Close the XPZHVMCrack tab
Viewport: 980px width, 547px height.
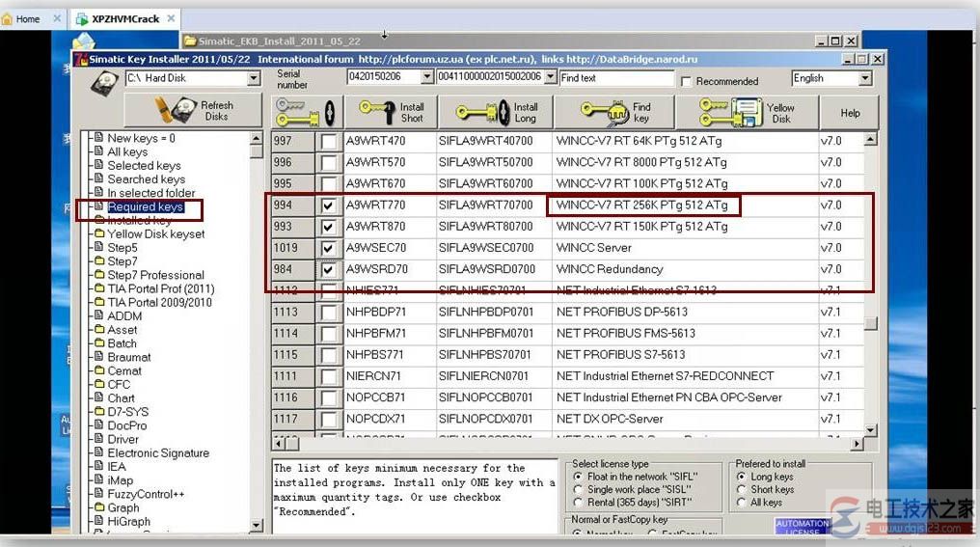point(171,18)
